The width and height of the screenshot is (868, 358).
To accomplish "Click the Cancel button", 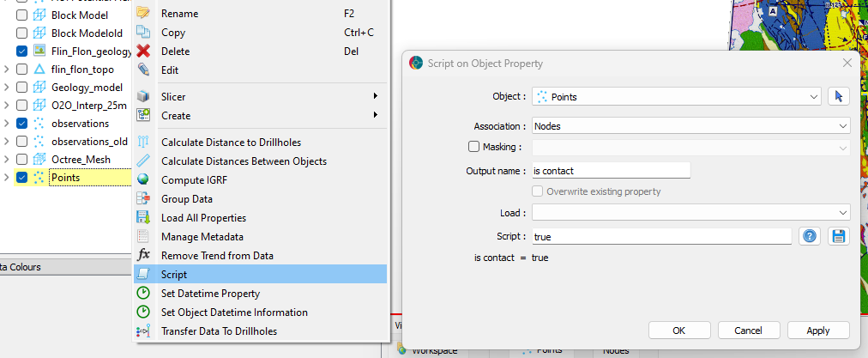I will point(748,331).
